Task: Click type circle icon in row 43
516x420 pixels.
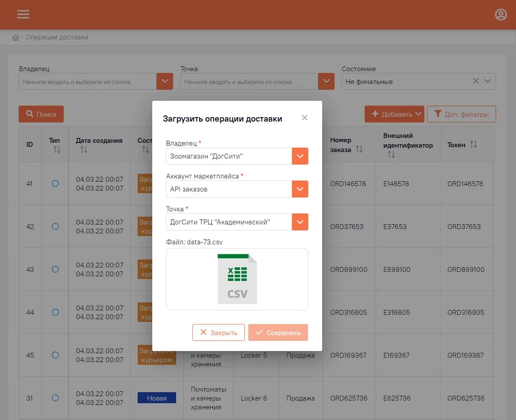Action: pyautogui.click(x=55, y=269)
